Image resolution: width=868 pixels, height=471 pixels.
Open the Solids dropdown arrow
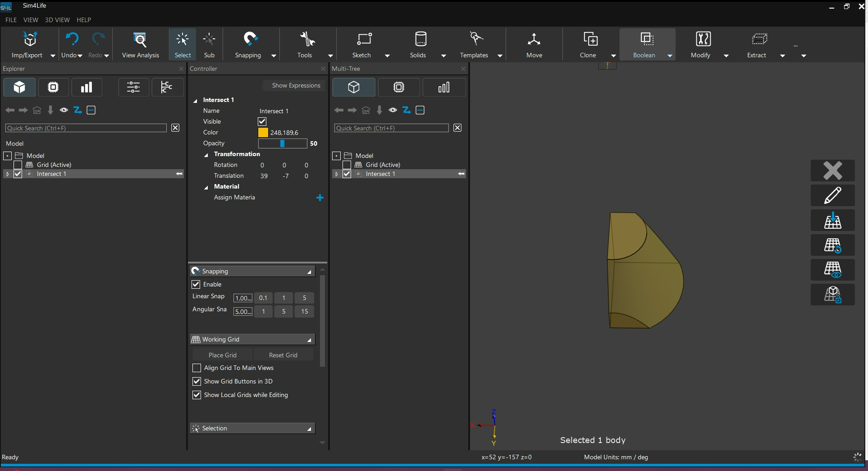click(x=443, y=55)
